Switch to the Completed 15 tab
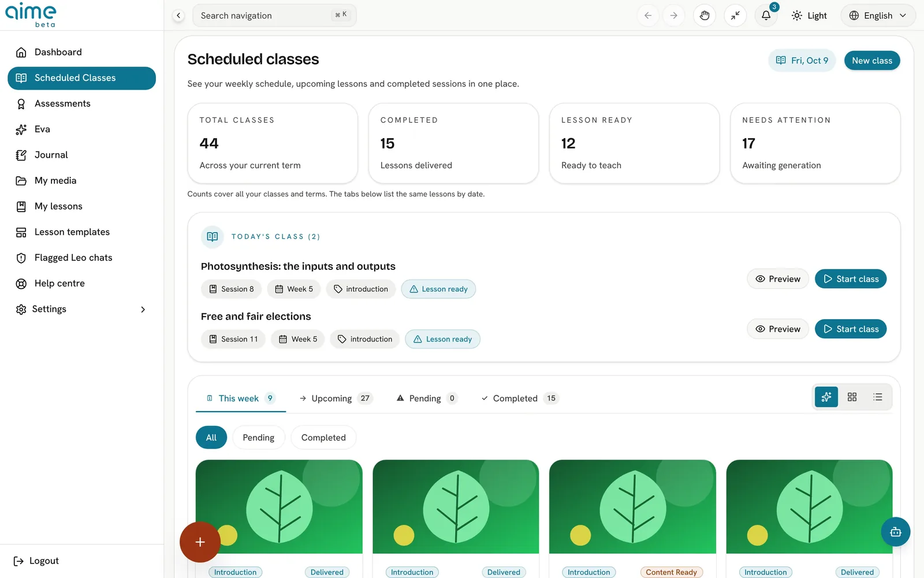The width and height of the screenshot is (924, 578). 519,398
